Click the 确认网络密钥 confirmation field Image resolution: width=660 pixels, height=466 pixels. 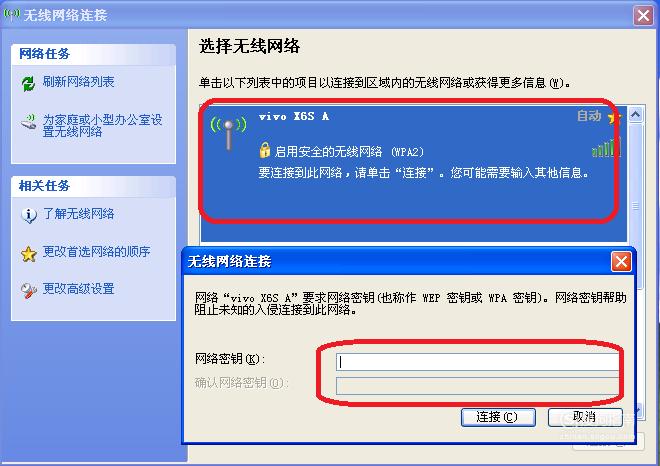point(478,386)
